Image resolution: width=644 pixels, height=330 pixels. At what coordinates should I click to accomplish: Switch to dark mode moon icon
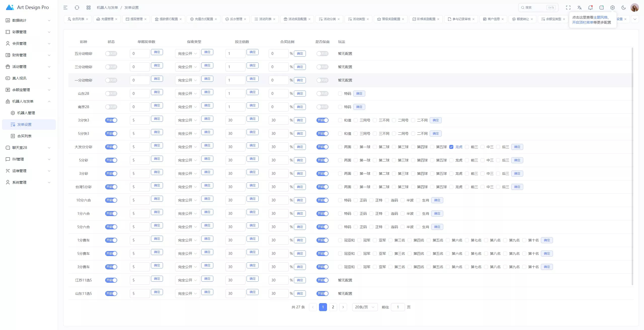pyautogui.click(x=623, y=8)
